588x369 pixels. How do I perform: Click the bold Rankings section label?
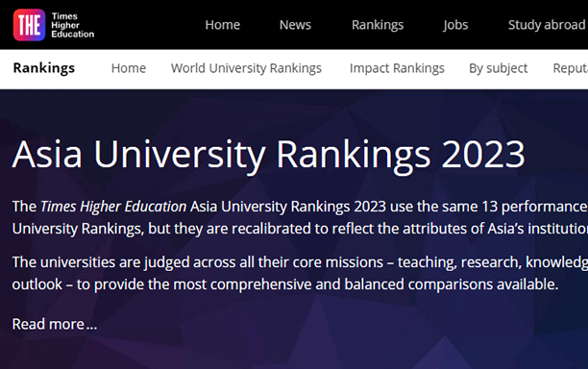coord(44,68)
